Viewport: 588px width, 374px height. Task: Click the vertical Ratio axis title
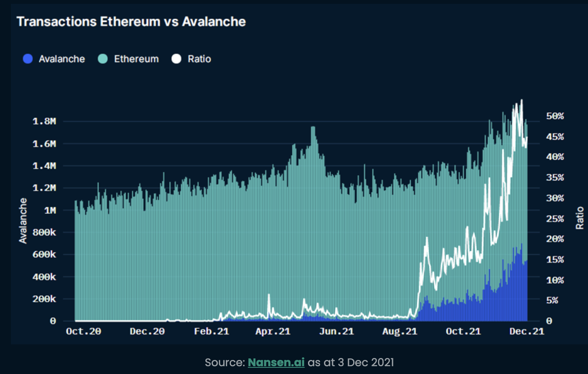tap(579, 218)
